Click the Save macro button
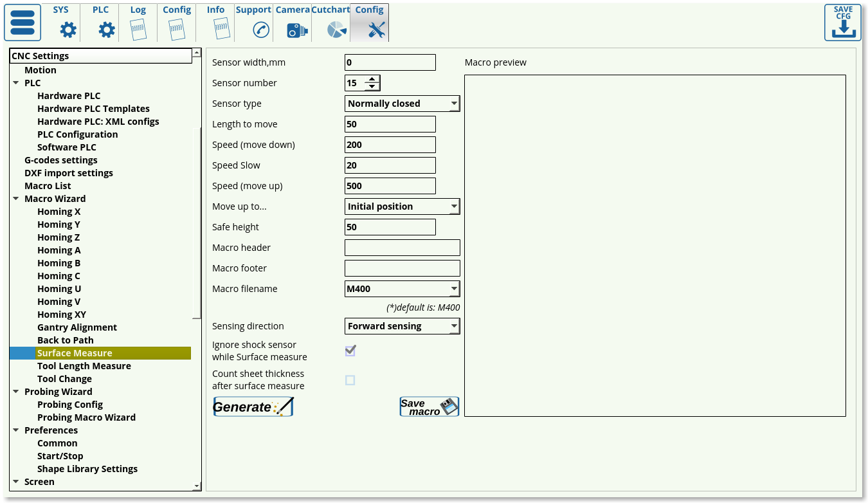Screen dimensions: 868x503 click(429, 407)
